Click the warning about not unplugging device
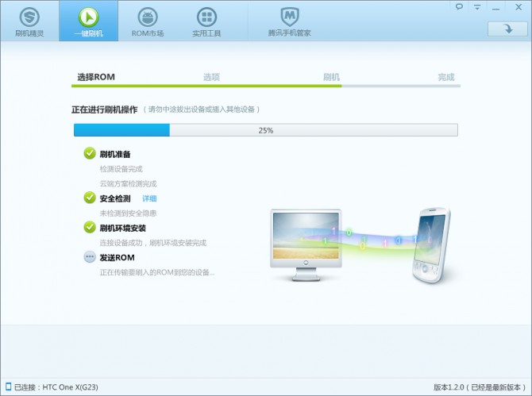This screenshot has height=396, width=532. [x=201, y=110]
